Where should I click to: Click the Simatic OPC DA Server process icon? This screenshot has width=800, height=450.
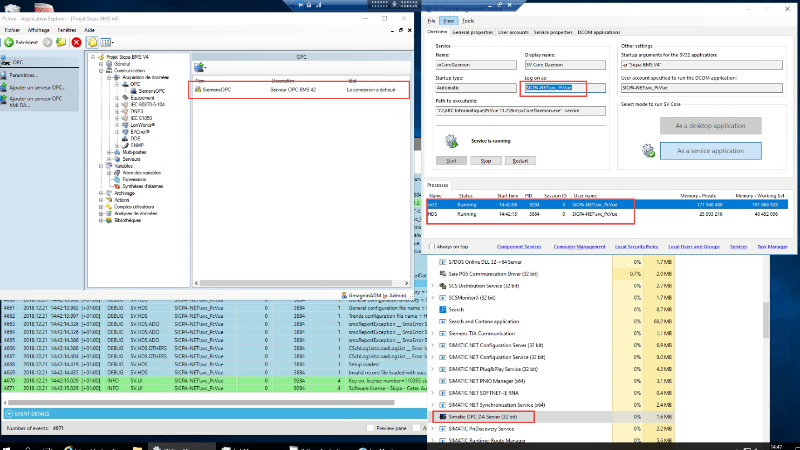point(442,417)
